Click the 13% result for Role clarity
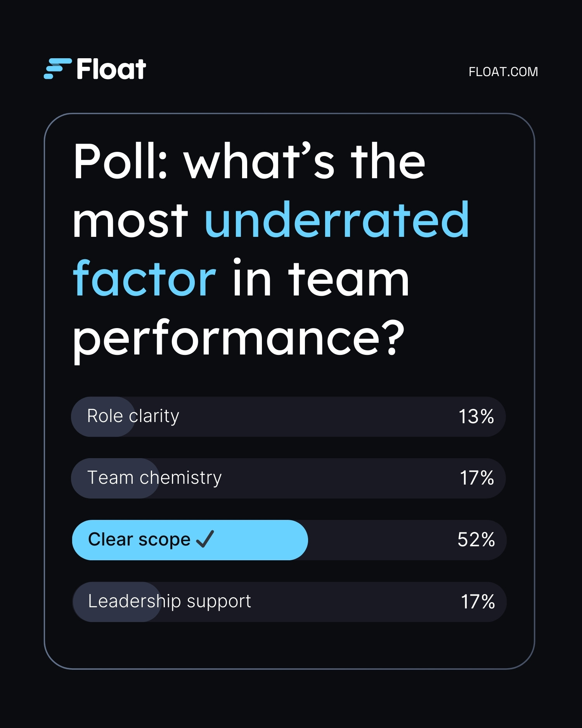The image size is (582, 728). coord(476,417)
